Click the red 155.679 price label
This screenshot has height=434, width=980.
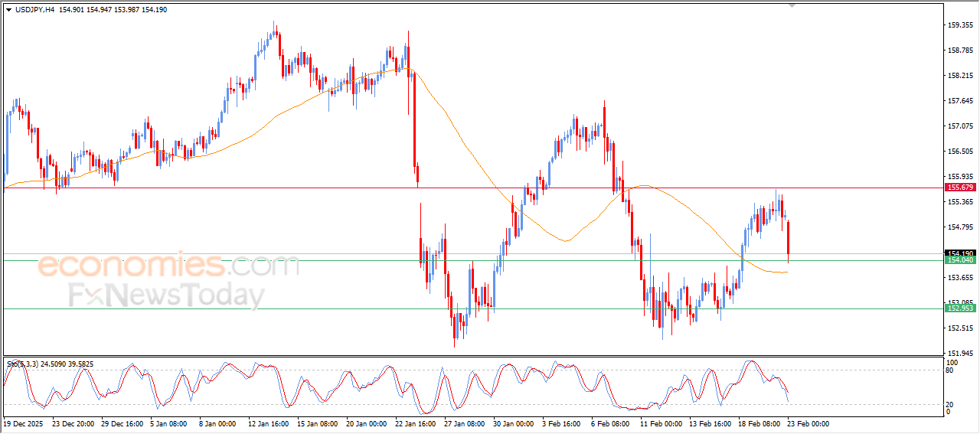point(959,188)
